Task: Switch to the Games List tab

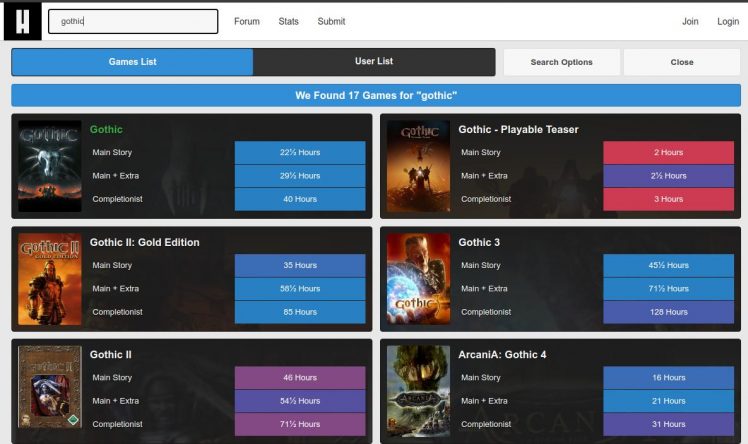Action: (x=132, y=62)
